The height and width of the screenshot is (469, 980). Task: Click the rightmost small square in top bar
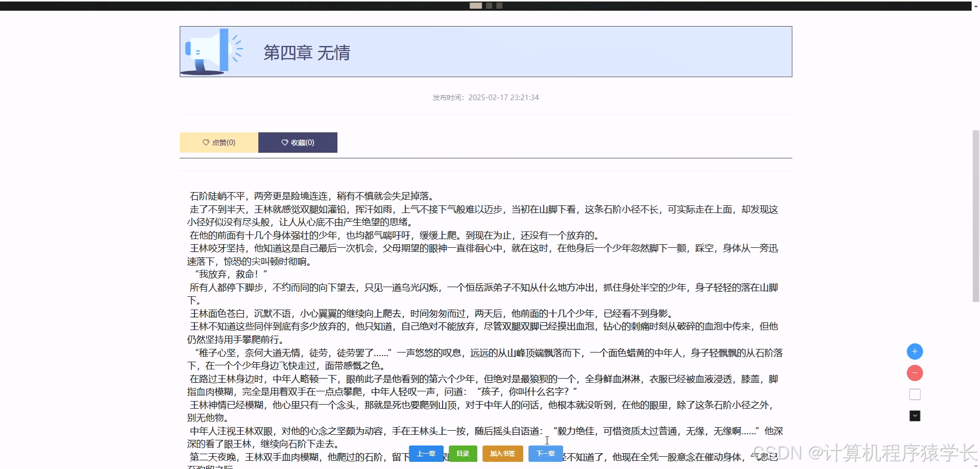(499, 5)
